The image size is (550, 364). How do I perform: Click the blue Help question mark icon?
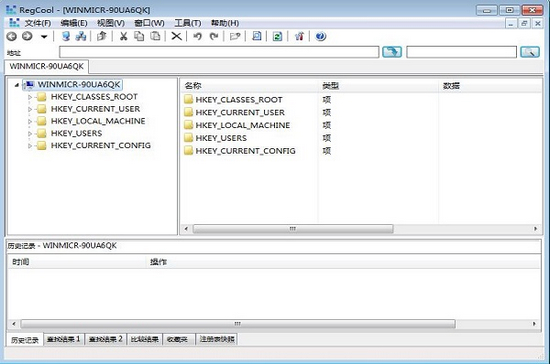[x=321, y=36]
